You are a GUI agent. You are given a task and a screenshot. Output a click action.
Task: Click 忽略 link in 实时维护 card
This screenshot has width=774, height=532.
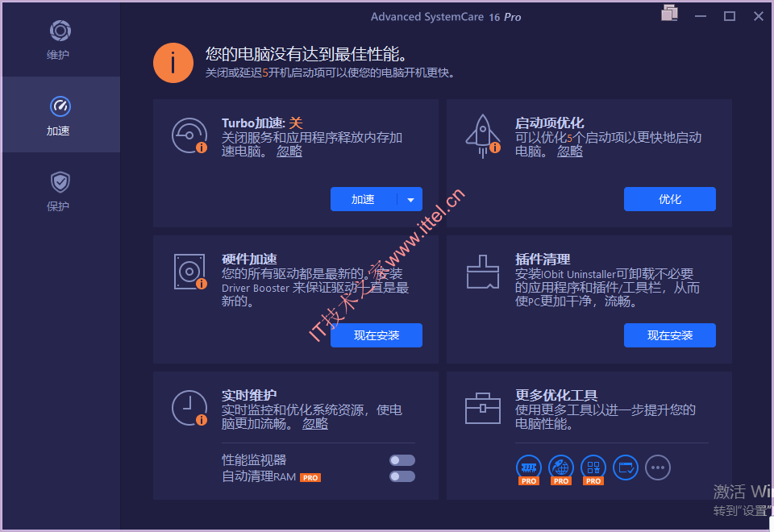[315, 423]
